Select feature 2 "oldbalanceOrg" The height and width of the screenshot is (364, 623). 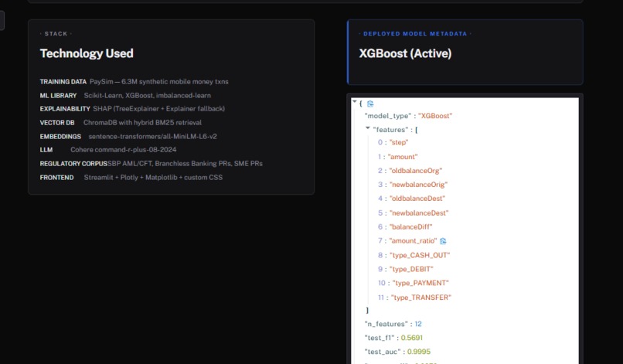point(416,171)
